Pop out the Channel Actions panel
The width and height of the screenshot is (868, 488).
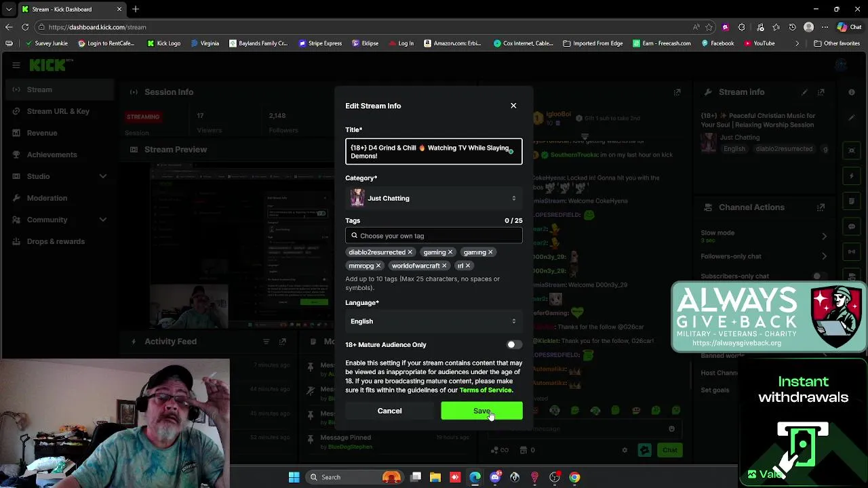click(821, 207)
